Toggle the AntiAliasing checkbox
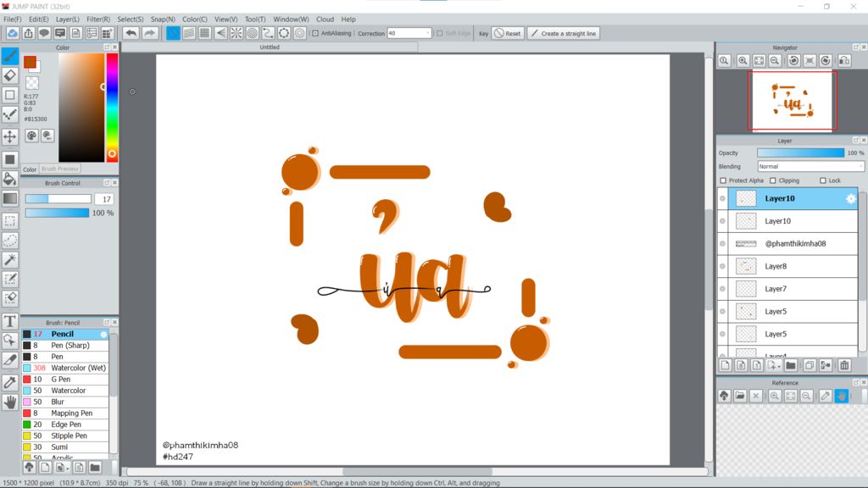Image resolution: width=868 pixels, height=488 pixels. [x=315, y=33]
